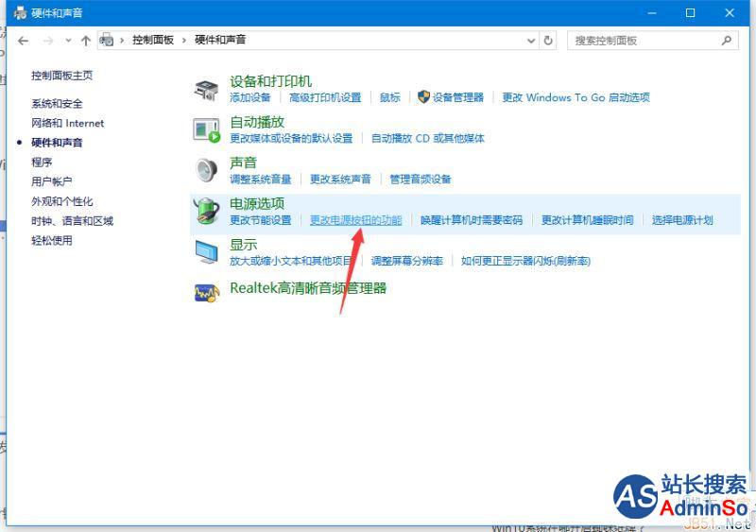Click the Realtek audio manager icon
The height and width of the screenshot is (532, 756).
click(x=206, y=293)
